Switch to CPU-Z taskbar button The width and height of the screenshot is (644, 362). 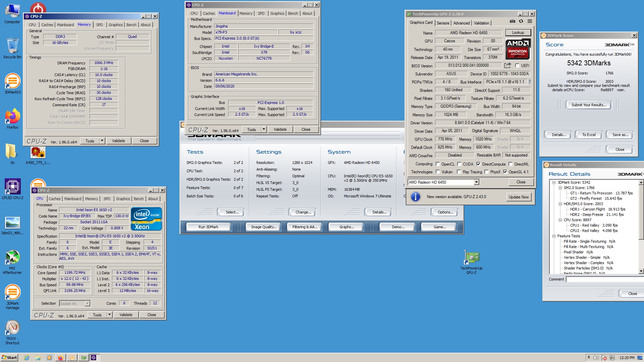pyautogui.click(x=94, y=358)
